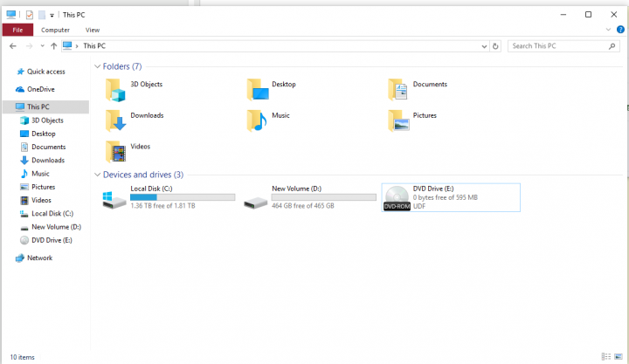Collapse the Folders (7) group
This screenshot has height=364, width=629.
97,66
